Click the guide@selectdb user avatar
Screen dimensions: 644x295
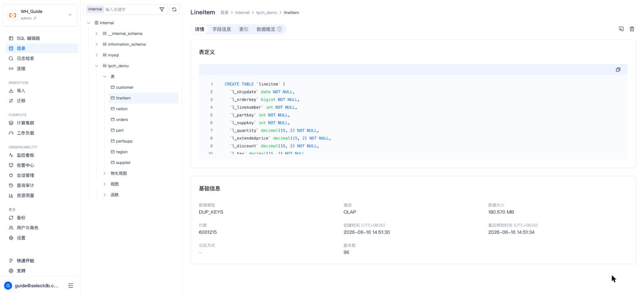click(x=8, y=286)
